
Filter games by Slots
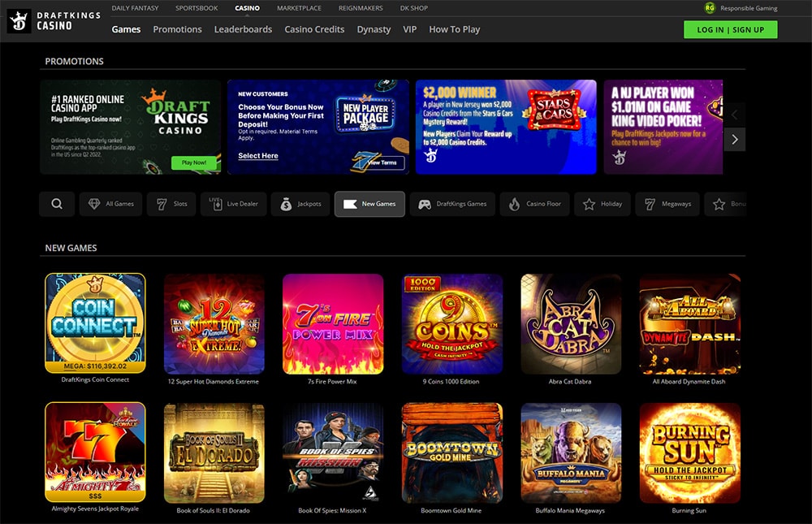pos(171,204)
